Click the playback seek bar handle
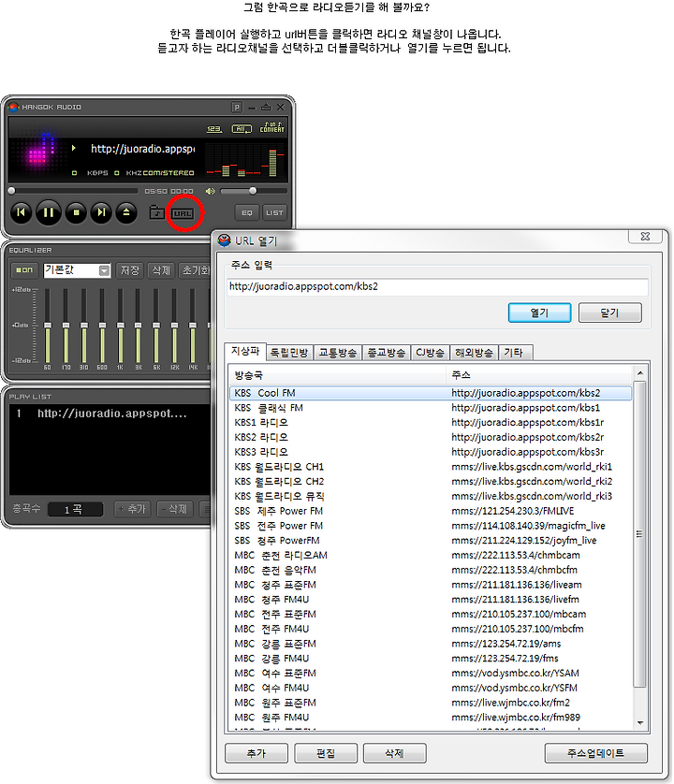 tap(11, 191)
